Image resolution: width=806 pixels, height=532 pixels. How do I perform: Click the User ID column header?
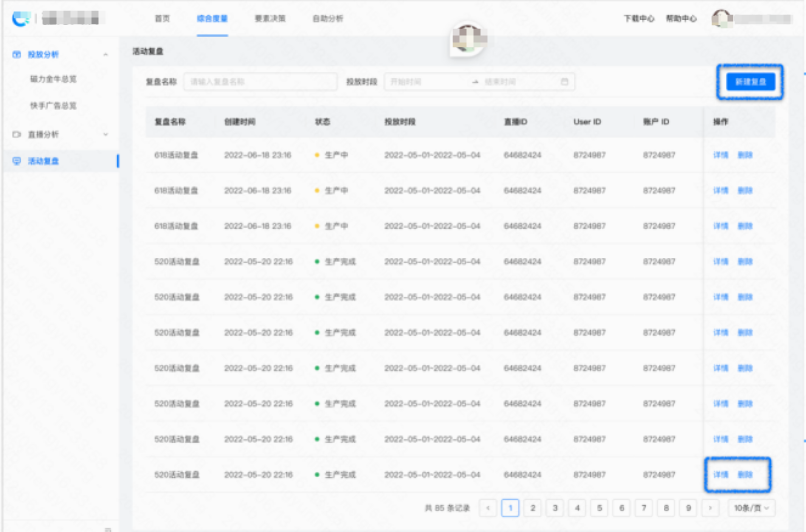[587, 122]
